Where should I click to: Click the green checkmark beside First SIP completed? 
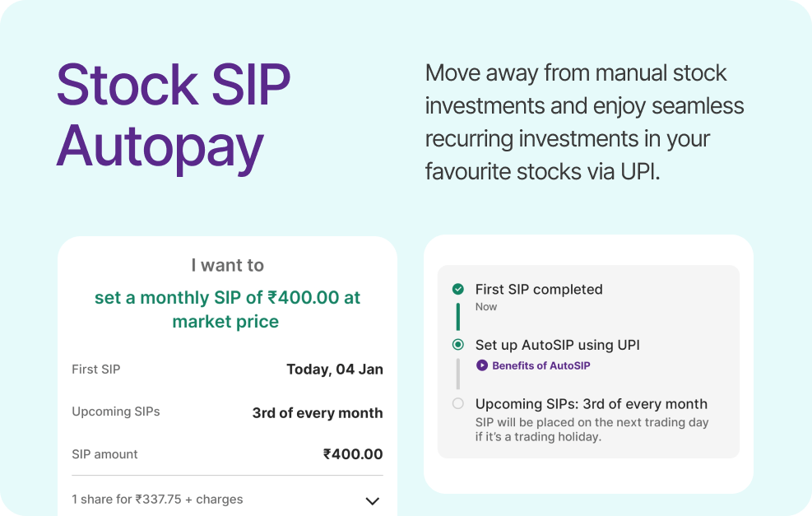coord(458,289)
